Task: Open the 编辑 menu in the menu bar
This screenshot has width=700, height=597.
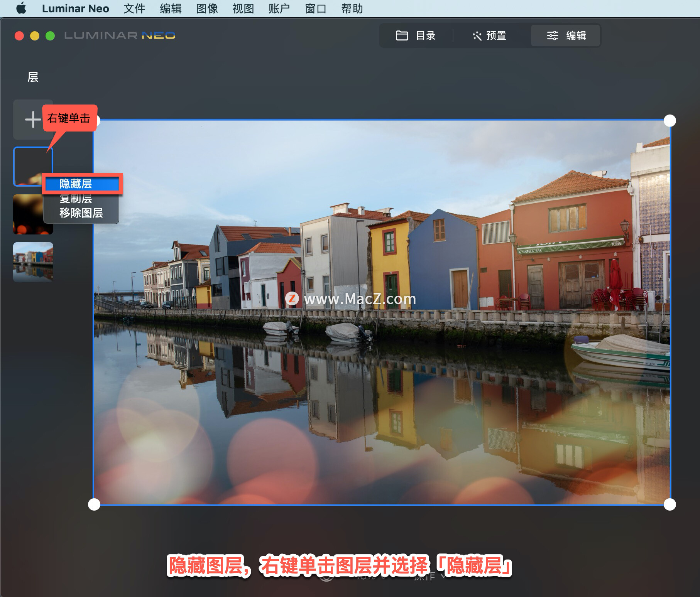Action: coord(171,8)
